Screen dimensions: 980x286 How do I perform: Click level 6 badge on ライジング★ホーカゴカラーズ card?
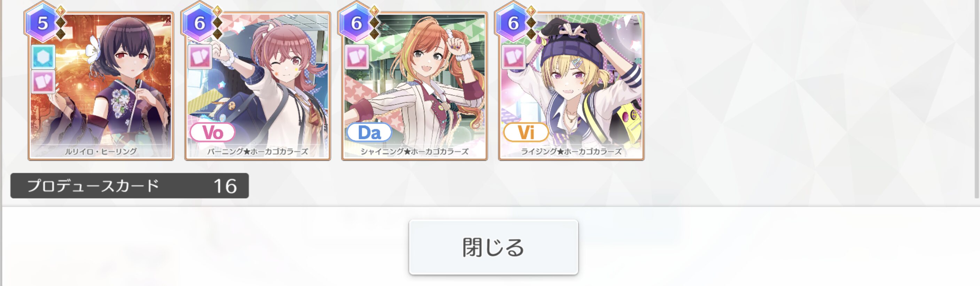point(513,23)
